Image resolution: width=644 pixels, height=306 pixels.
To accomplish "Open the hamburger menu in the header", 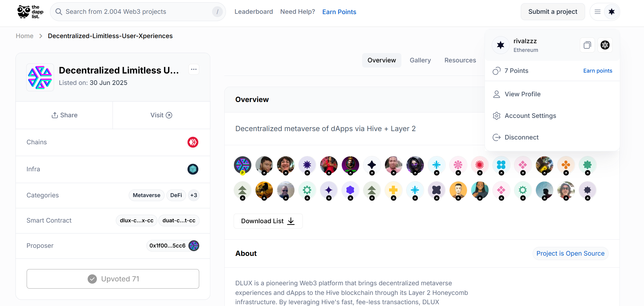I will 598,12.
